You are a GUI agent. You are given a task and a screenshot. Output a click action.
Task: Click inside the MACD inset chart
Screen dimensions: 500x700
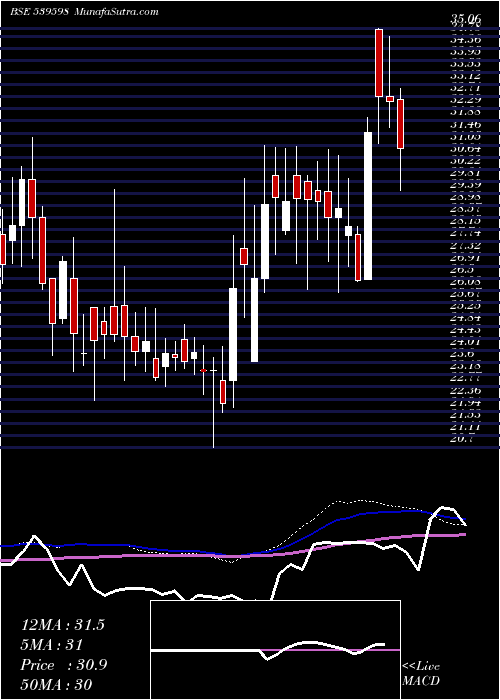275,650
